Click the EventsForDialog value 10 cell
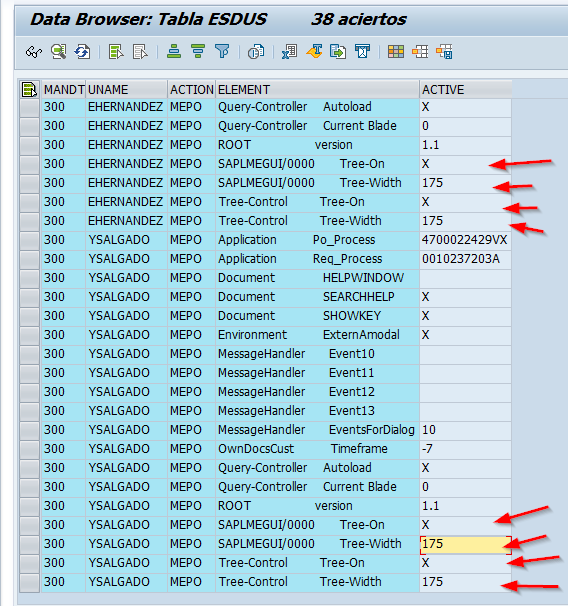The height and width of the screenshot is (606, 568). 466,430
